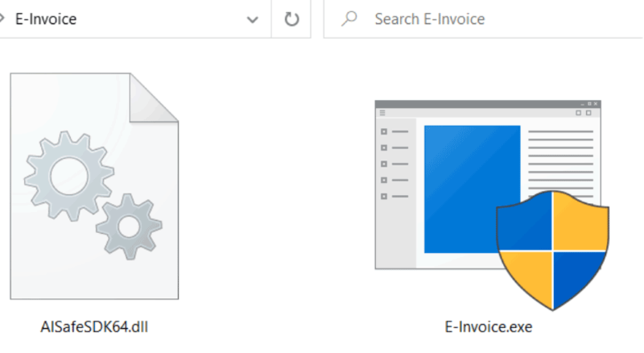Screen dimensions: 644x353
Task: Click the AISafeSDK64.dll filename label
Action: tap(94, 327)
